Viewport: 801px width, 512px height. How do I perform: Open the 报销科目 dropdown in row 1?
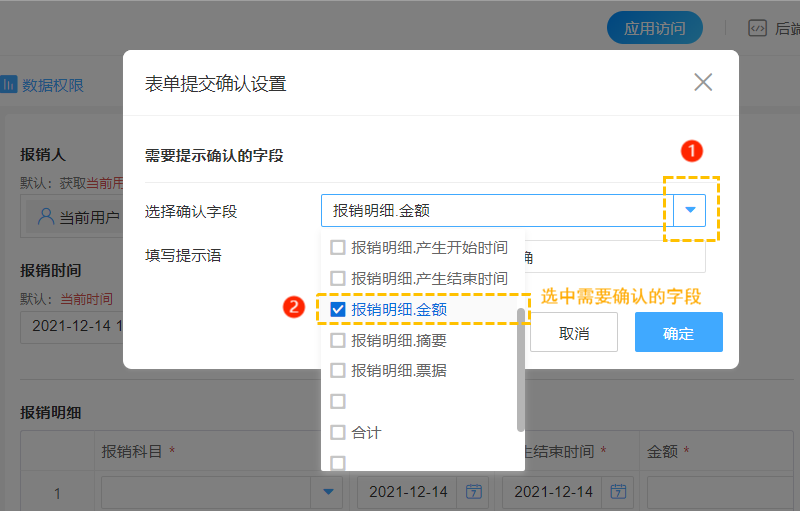click(327, 492)
